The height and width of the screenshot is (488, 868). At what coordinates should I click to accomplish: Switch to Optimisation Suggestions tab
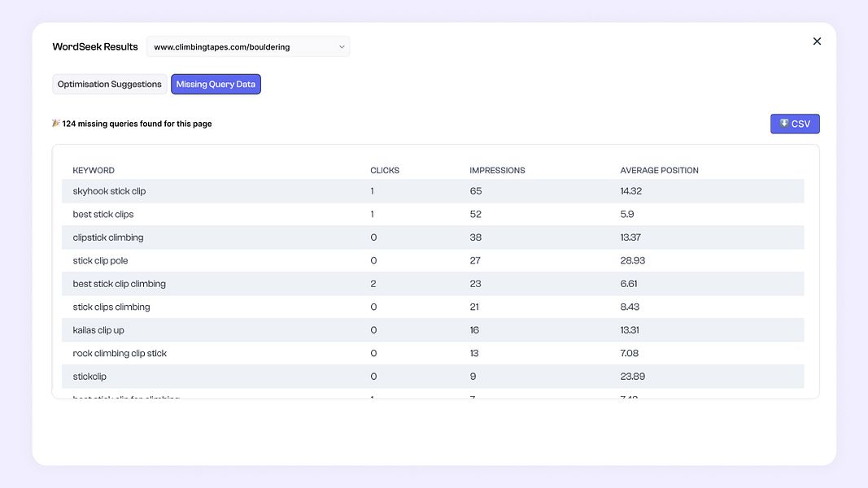(x=110, y=85)
